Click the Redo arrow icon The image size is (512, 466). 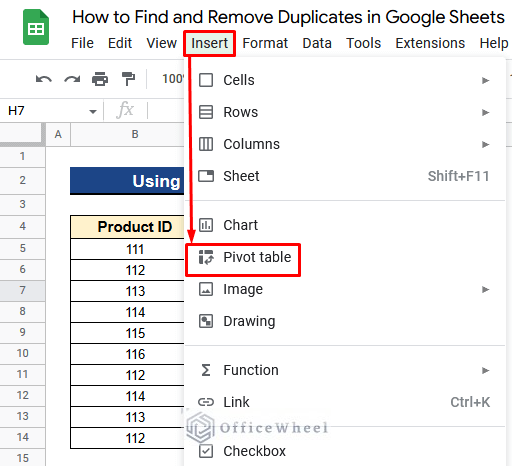point(72,79)
